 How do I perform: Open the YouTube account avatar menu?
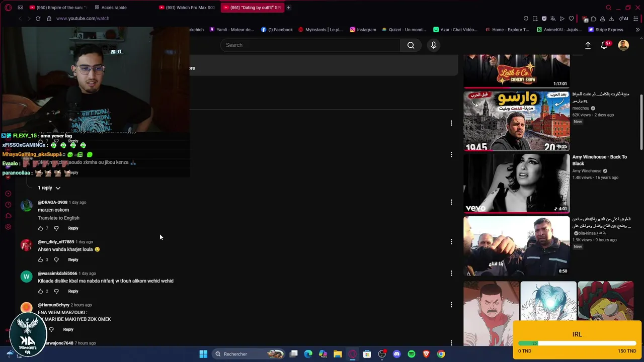pos(623,45)
